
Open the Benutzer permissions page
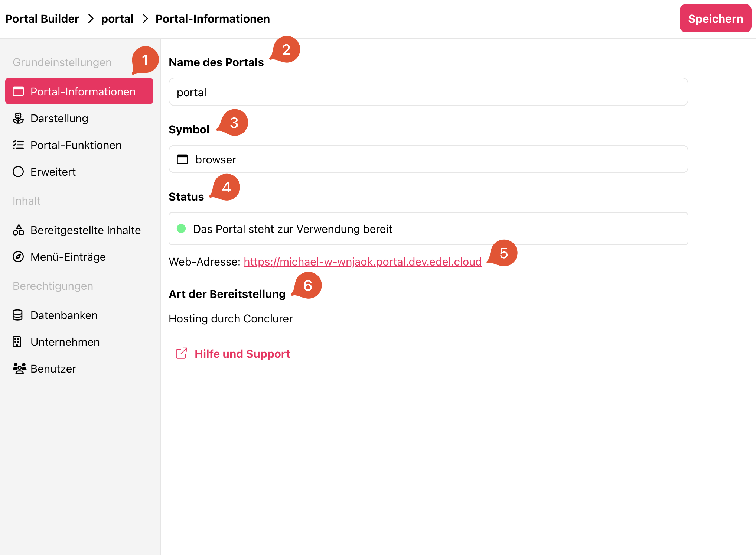point(79,369)
